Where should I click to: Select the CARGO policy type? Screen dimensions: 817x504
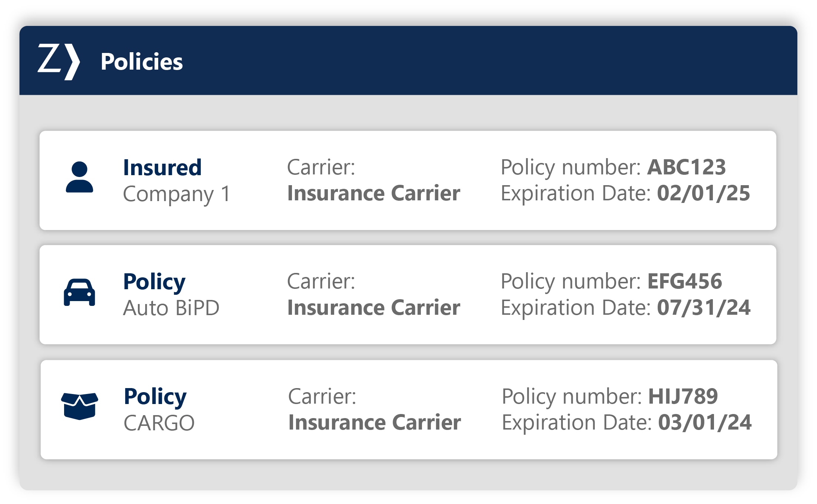(159, 423)
